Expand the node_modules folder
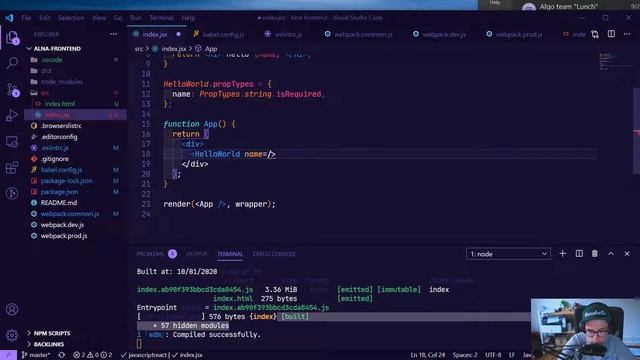The image size is (640, 360). (x=62, y=82)
